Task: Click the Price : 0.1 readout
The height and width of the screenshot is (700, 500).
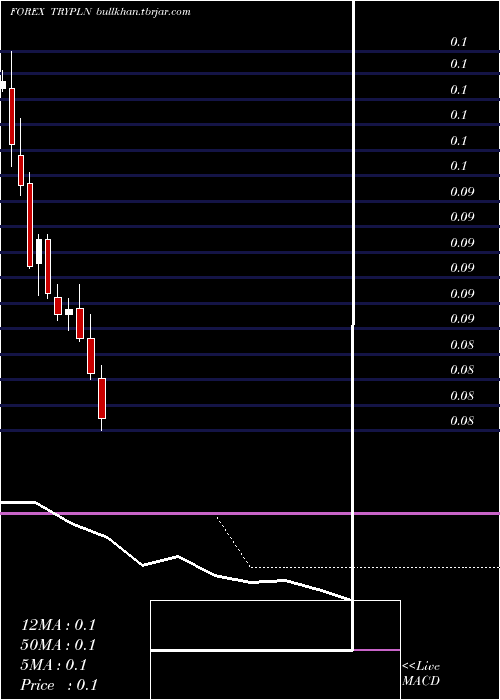Action: [x=59, y=685]
